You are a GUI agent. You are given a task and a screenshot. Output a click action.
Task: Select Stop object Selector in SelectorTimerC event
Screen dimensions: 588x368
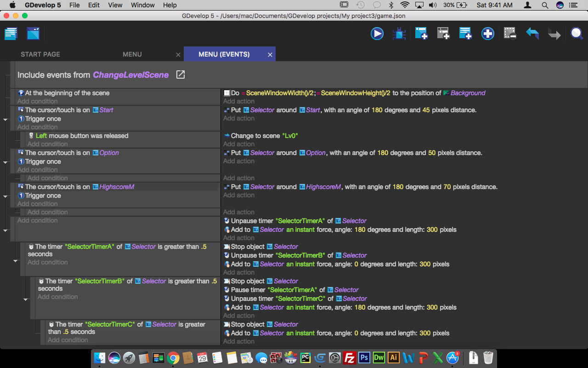[x=261, y=324]
